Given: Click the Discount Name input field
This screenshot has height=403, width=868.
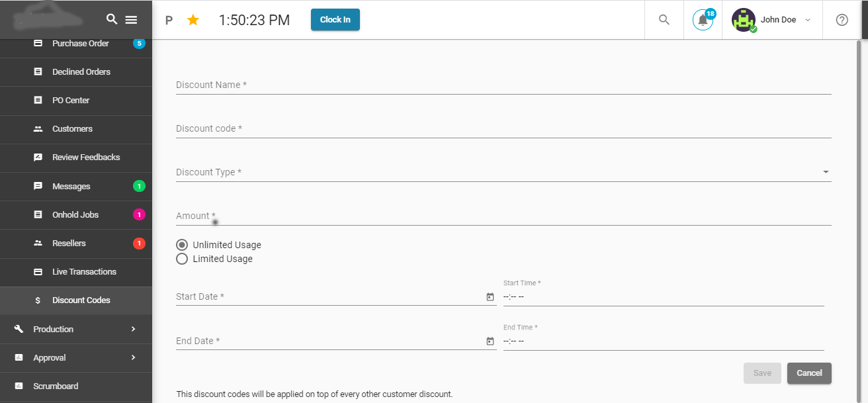Looking at the screenshot, I should 503,85.
